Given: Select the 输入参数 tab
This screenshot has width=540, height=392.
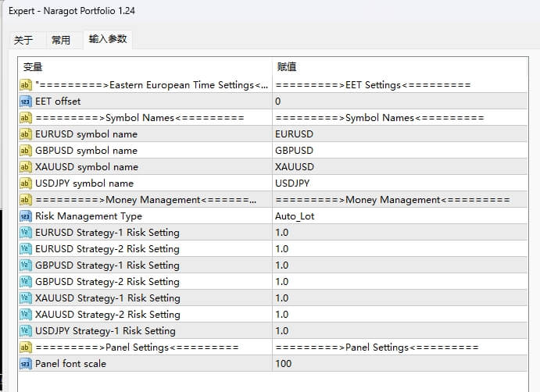Looking at the screenshot, I should click(108, 39).
